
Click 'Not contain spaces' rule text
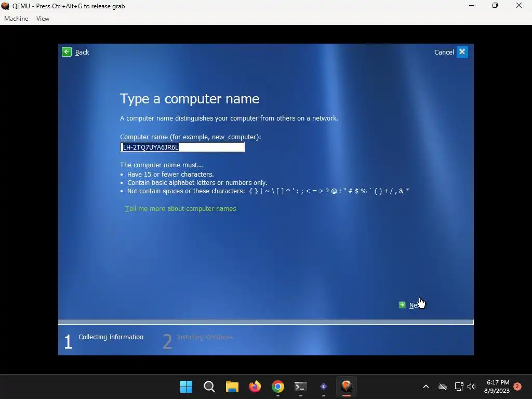[269, 191]
